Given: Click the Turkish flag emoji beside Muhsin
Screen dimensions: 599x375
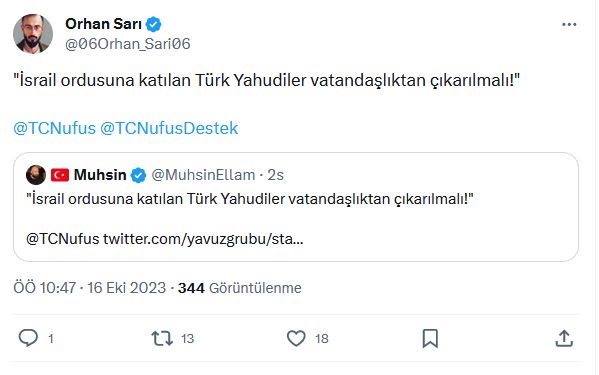Looking at the screenshot, I should 60,175.
